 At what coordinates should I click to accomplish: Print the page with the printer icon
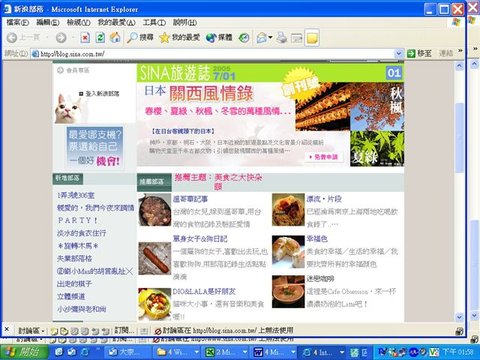pyautogui.click(x=282, y=38)
